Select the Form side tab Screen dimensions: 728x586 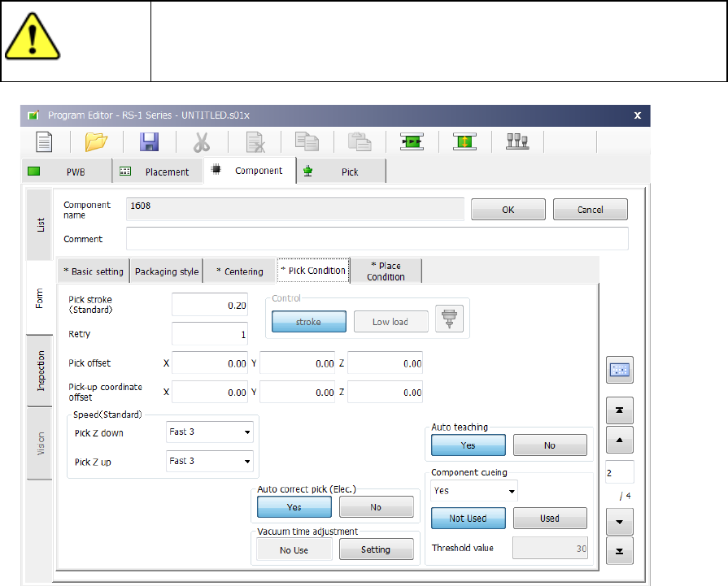(40, 297)
